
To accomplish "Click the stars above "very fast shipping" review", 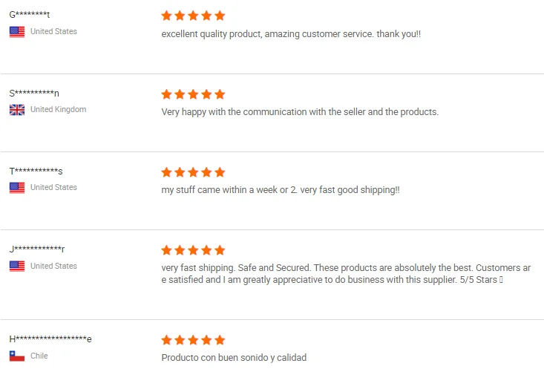I will click(193, 250).
